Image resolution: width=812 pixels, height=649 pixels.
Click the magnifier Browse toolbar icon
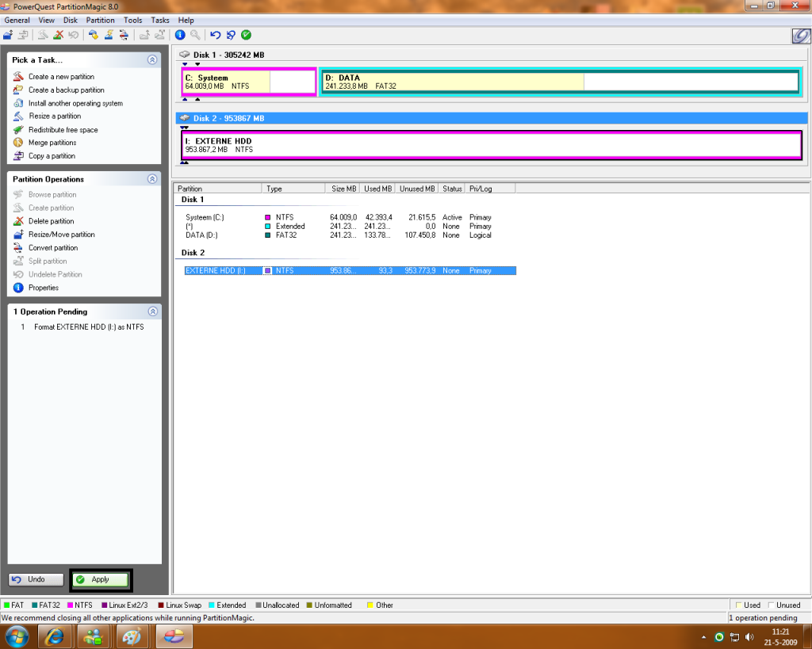point(195,35)
